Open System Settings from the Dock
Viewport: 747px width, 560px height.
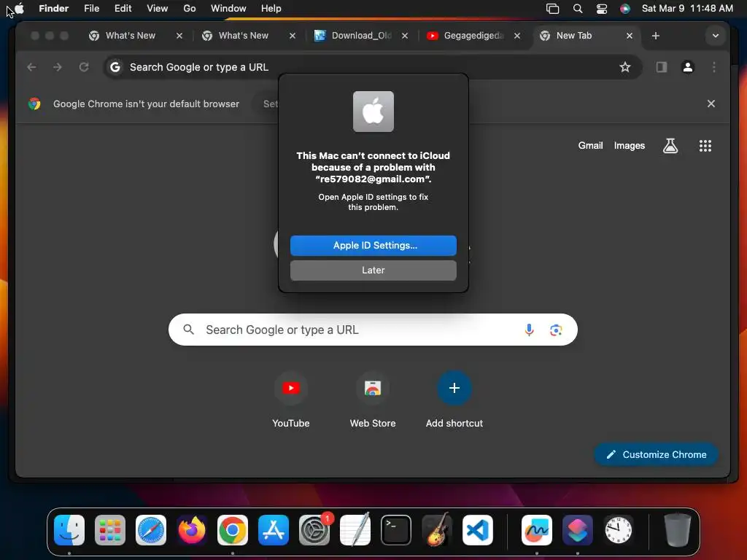(314, 530)
